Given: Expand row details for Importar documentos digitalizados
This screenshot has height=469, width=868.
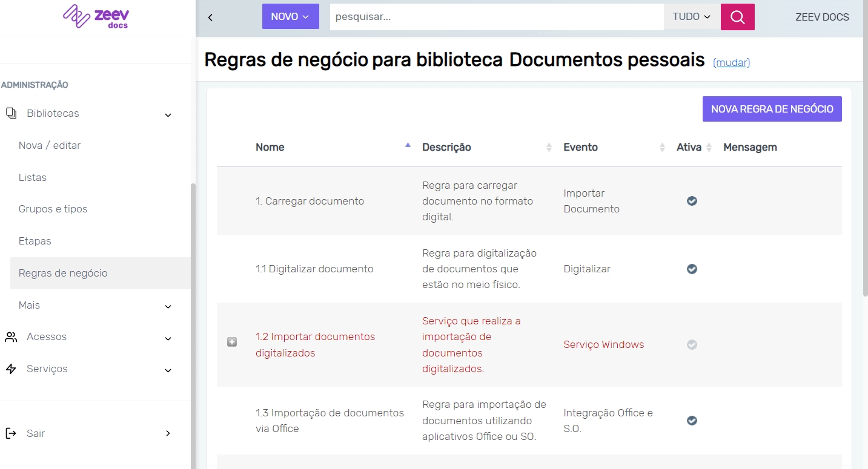Looking at the screenshot, I should pyautogui.click(x=231, y=343).
